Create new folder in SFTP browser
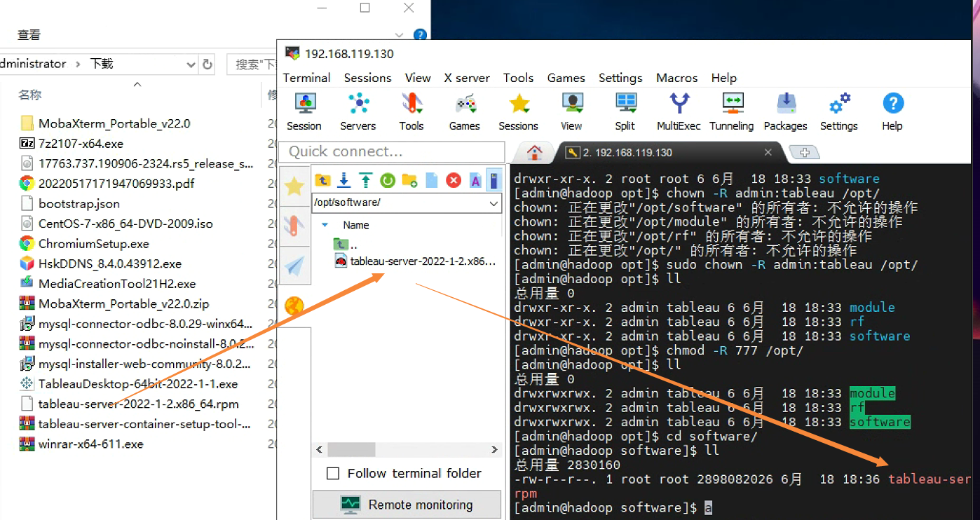Viewport: 980px width, 520px height. [409, 181]
